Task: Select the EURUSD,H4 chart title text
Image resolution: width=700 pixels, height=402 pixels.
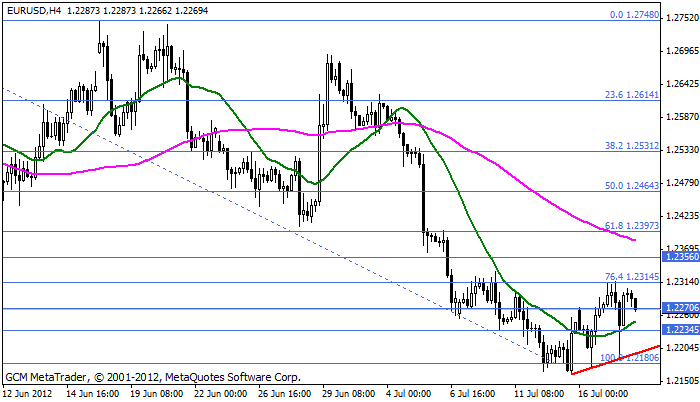Action: 34,11
